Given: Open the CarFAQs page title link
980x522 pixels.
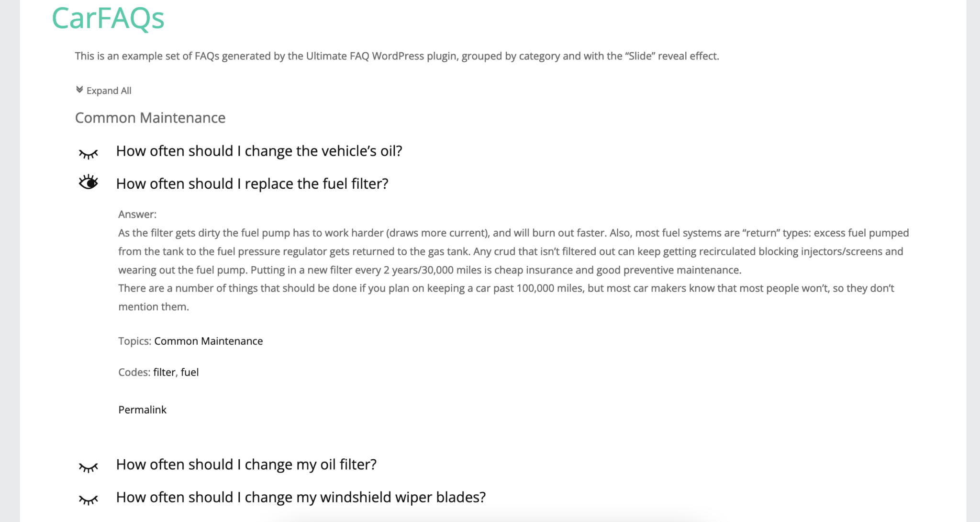Looking at the screenshot, I should point(108,19).
